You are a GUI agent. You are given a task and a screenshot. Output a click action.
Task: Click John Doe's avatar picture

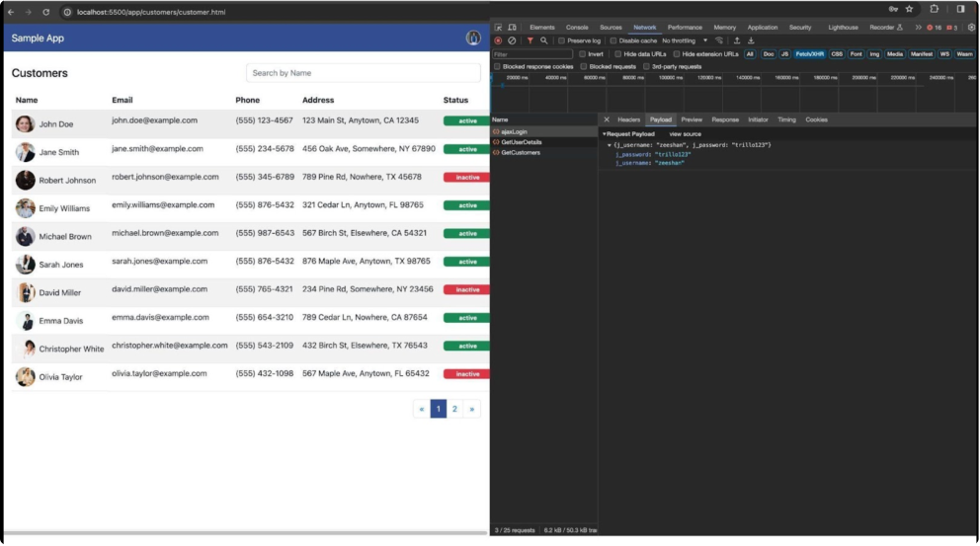tap(25, 123)
